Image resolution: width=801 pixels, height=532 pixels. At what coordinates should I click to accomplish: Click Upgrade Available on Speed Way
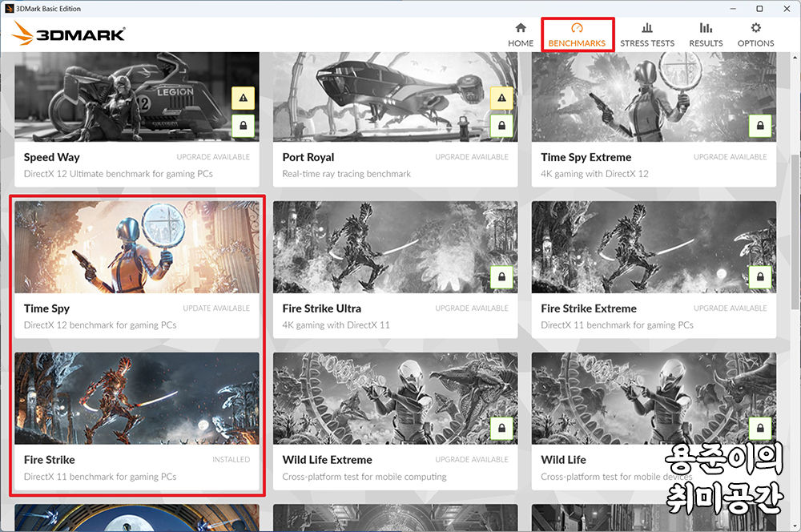click(x=214, y=157)
